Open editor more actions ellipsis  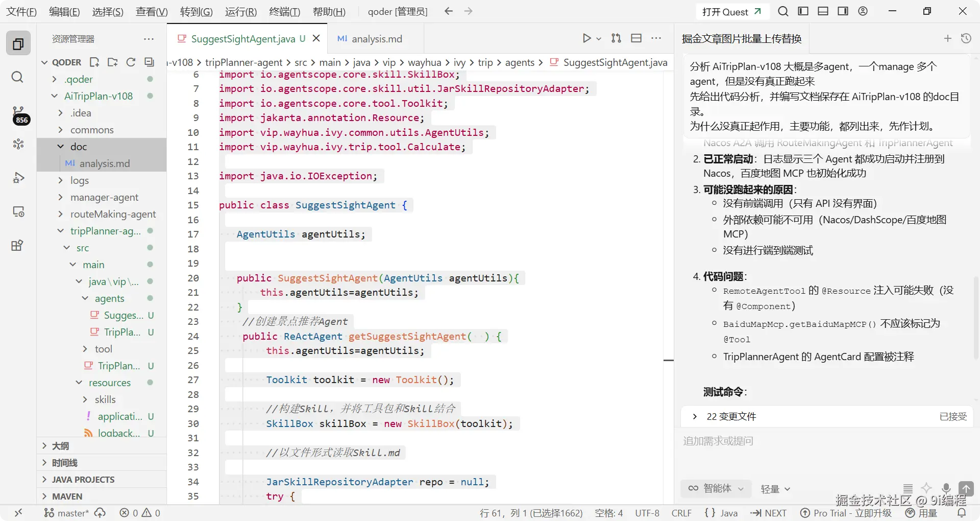[656, 38]
